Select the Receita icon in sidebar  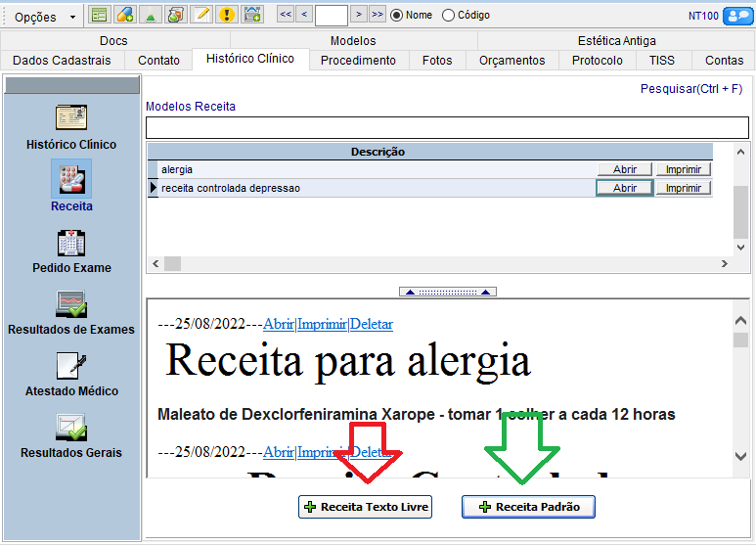click(x=70, y=179)
